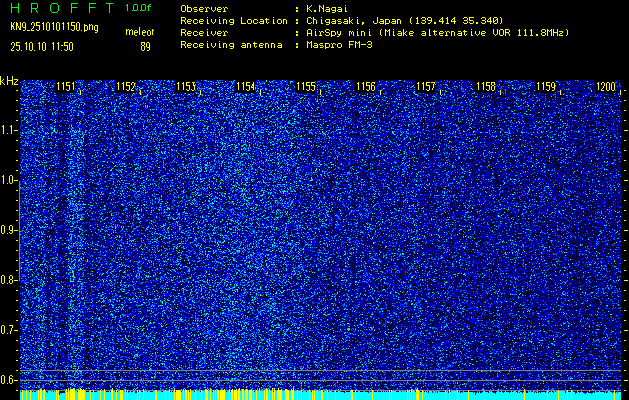Click the cyan signal level bar at bottom
This screenshot has width=629, height=400.
click(320, 395)
